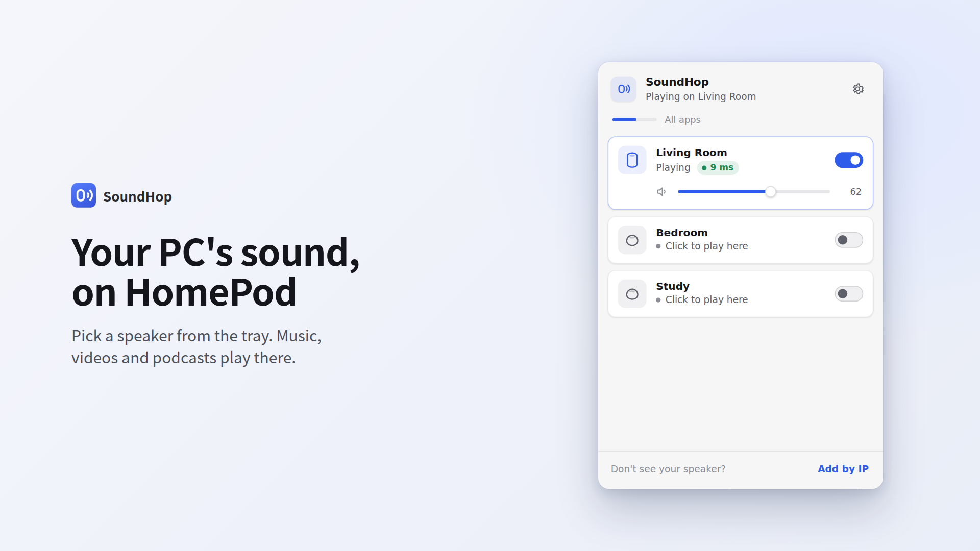Viewport: 980px width, 551px height.
Task: Click the Playing label under Living Room
Action: point(673,167)
